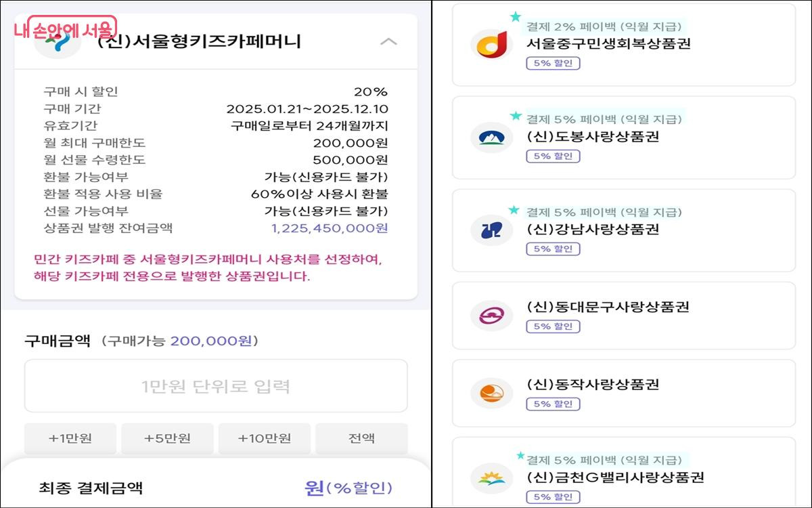812x508 pixels.
Task: Click purchase period 2025.01.21~2025.12.10
Action: click(x=307, y=109)
